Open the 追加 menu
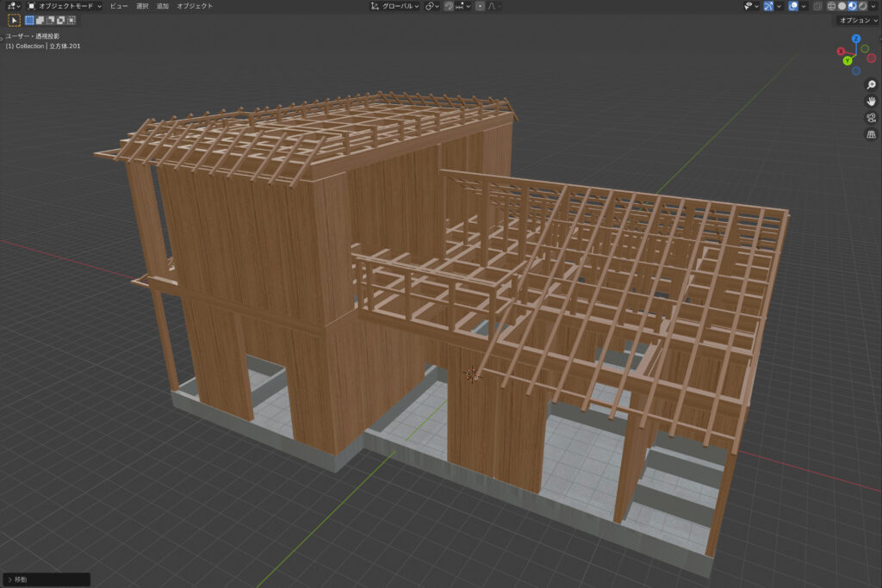Screen dimensions: 882x588 click(x=162, y=6)
